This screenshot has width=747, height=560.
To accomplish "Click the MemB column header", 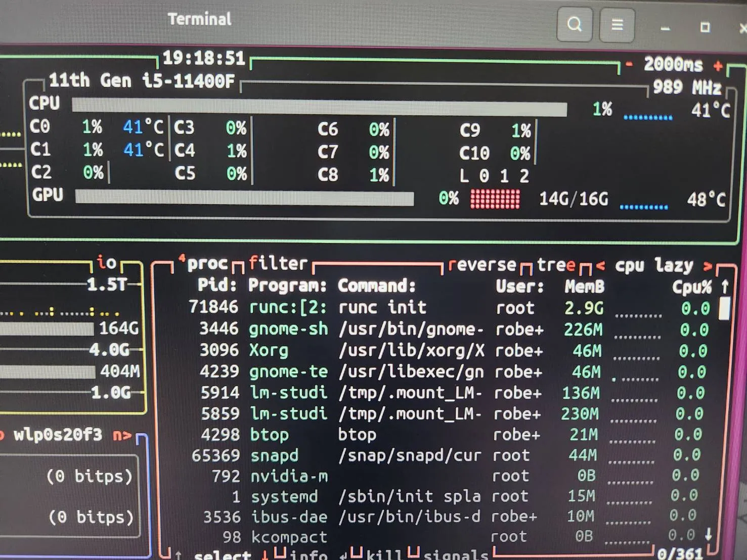I will pos(584,287).
